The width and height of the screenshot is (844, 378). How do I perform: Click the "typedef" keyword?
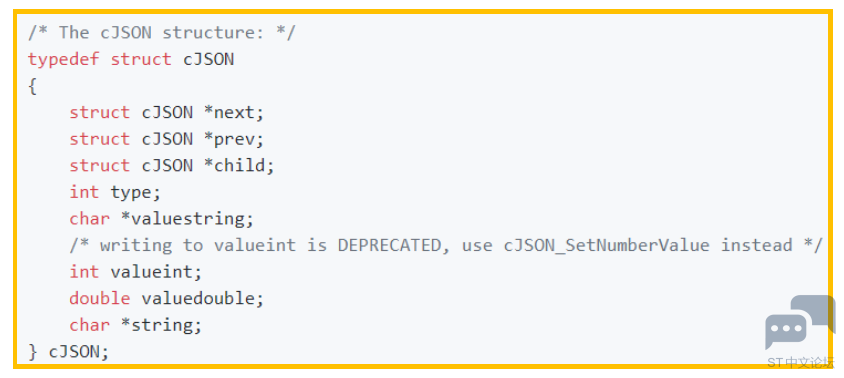64,59
